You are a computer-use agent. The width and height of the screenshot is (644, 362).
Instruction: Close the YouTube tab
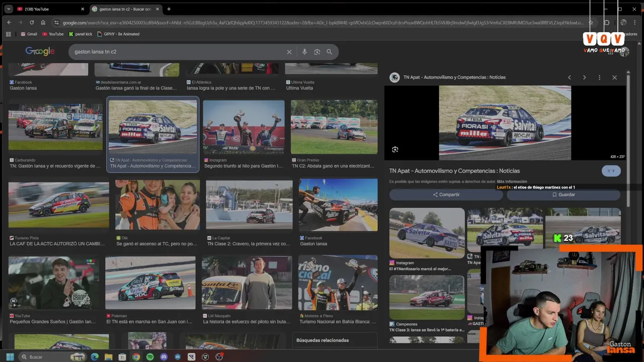[83, 9]
